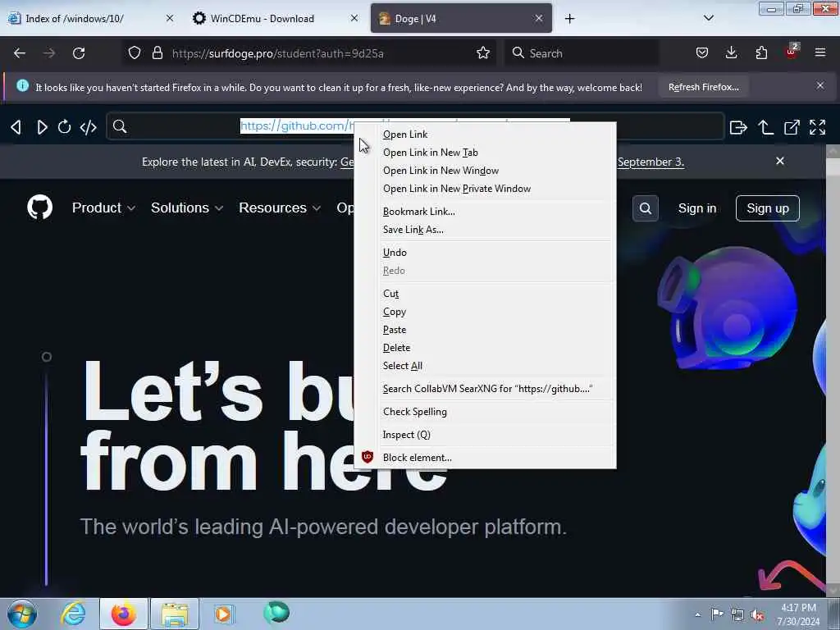Click the Doge proxy upload arrow icon
This screenshot has width=840, height=630.
click(x=765, y=127)
